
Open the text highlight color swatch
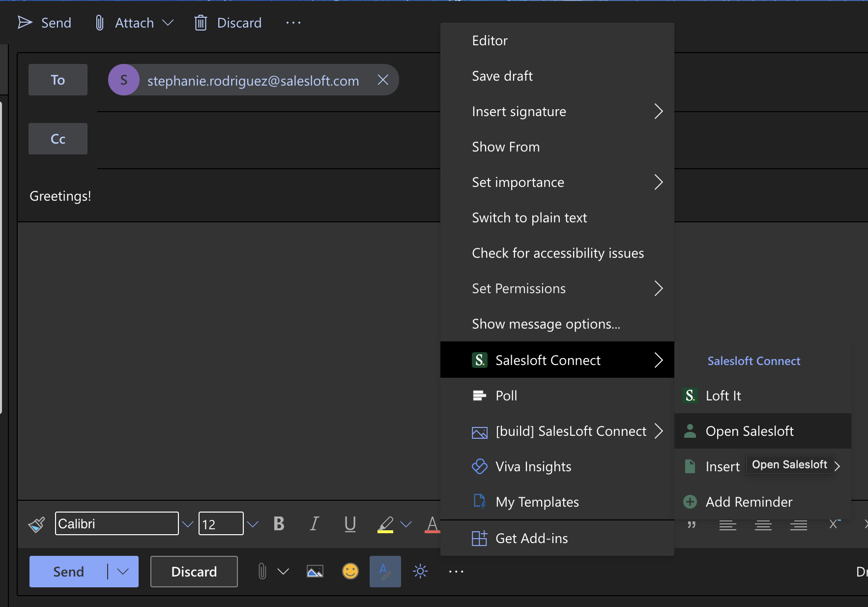coord(386,523)
